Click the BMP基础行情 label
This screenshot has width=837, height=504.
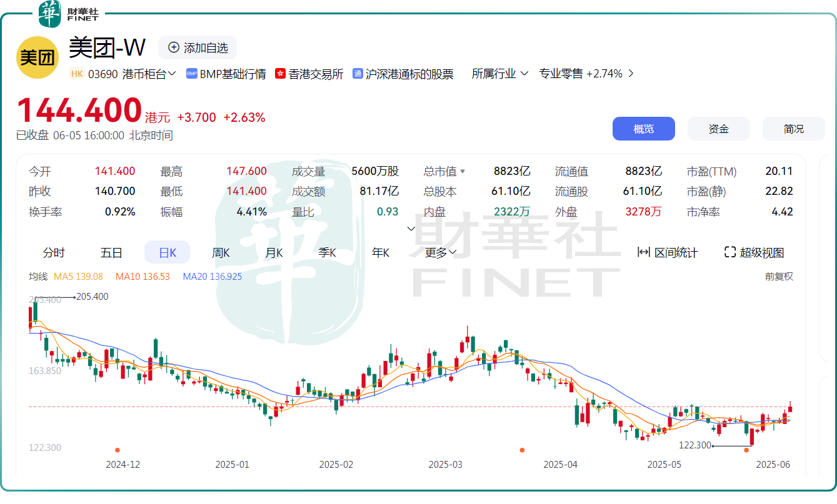233,74
